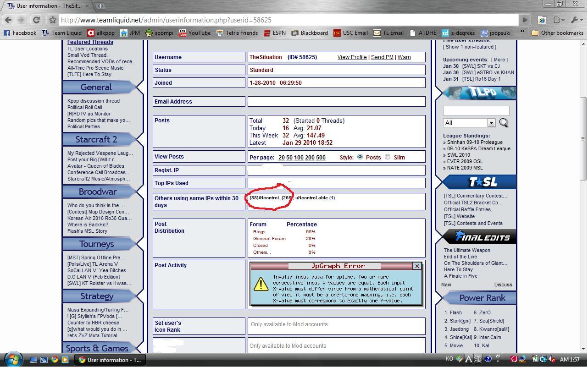
Task: Reload the page with the refresh icon
Action: (x=36, y=20)
